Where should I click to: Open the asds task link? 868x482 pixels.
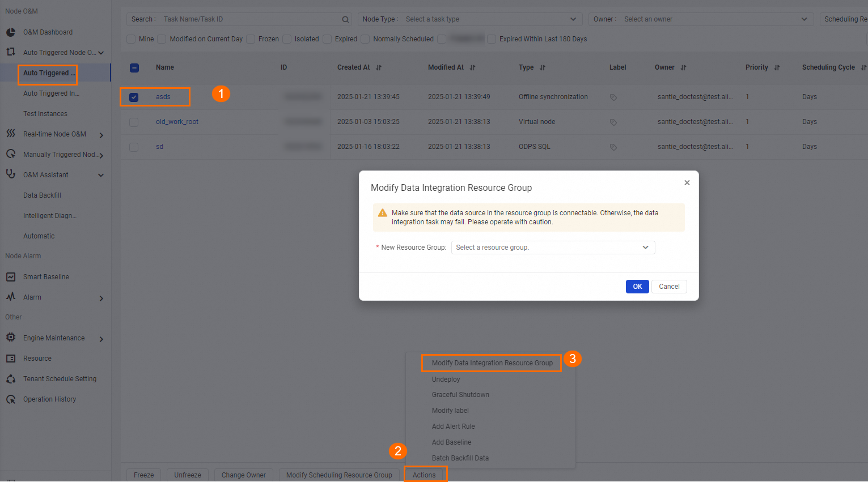[x=163, y=97]
